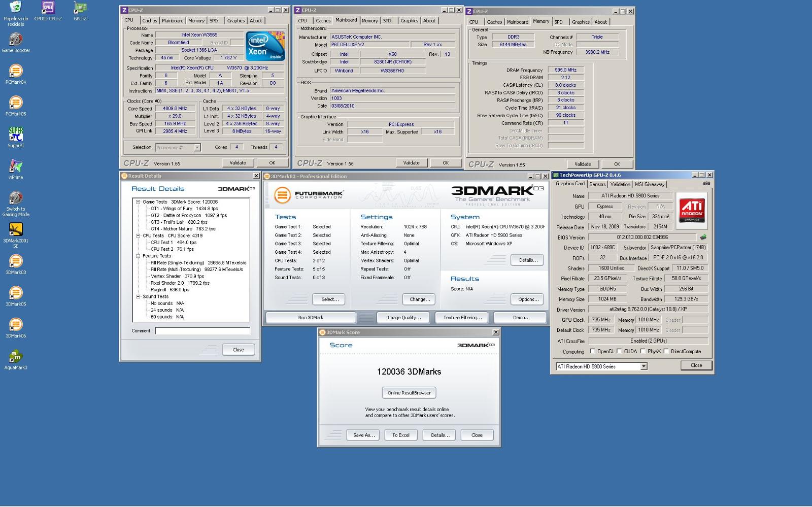Open Image Quality... settings button

click(404, 318)
